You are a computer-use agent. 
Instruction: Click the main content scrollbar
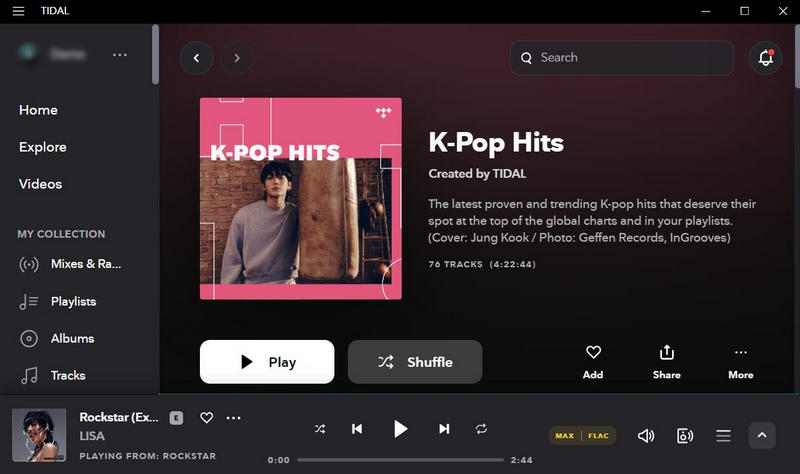click(797, 57)
